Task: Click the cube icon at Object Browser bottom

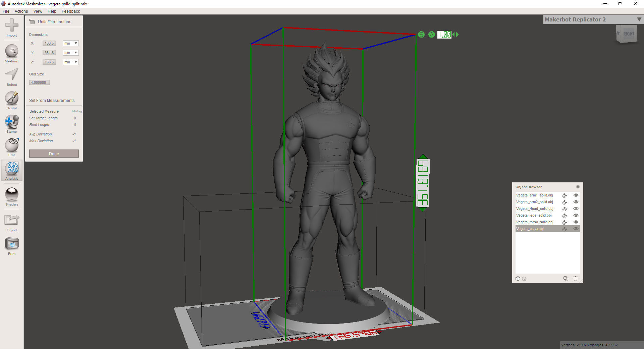Action: click(x=518, y=279)
